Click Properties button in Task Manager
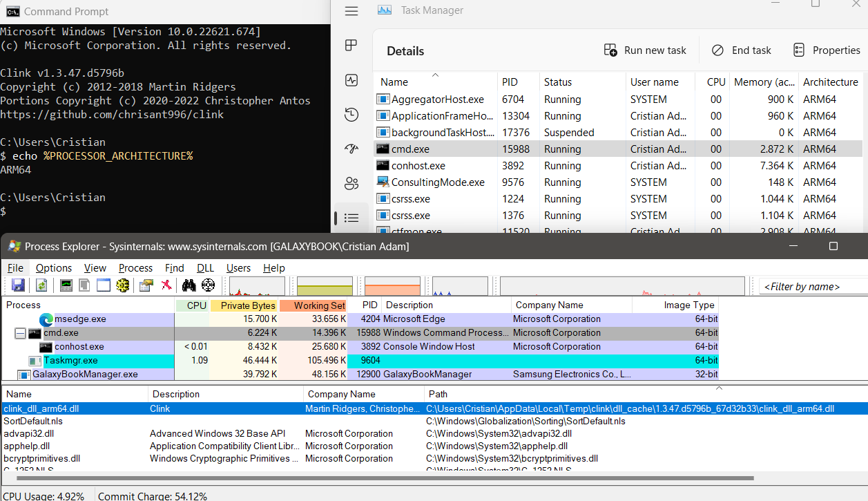This screenshot has height=501, width=868. (x=827, y=50)
